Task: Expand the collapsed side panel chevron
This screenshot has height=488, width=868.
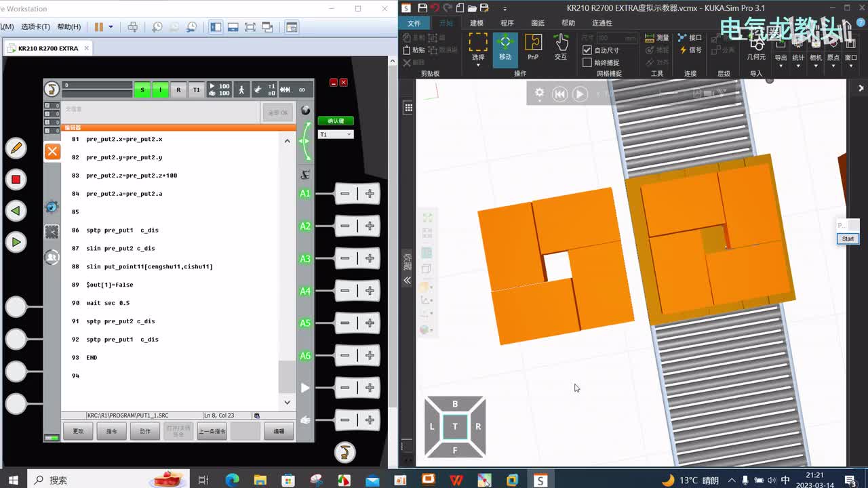Action: (x=408, y=280)
